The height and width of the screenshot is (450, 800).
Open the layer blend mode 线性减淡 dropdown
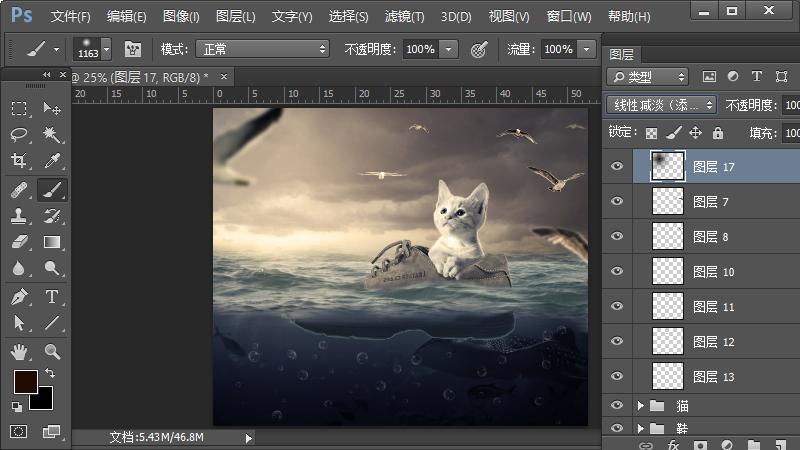pos(662,105)
